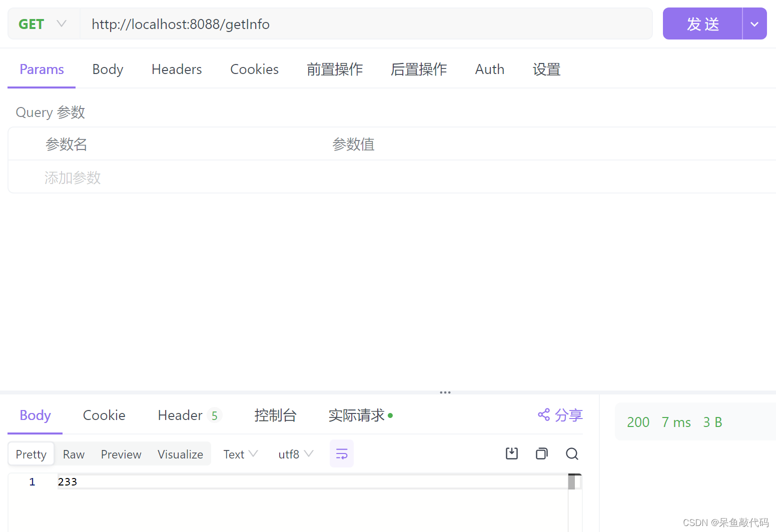The height and width of the screenshot is (532, 776).
Task: Click the 7 ms response time
Action: [x=676, y=422]
